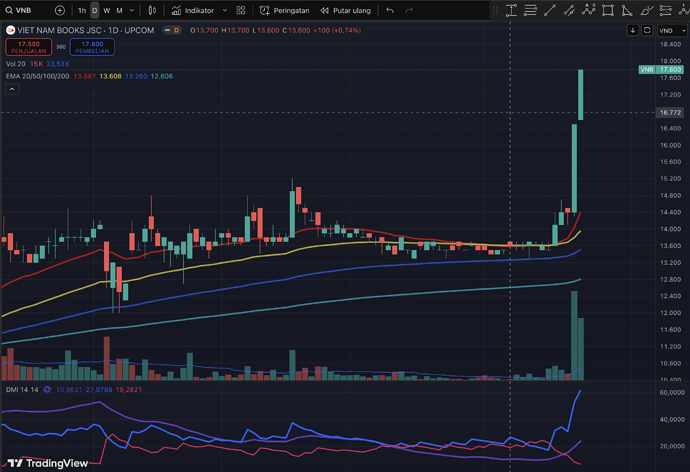This screenshot has width=690, height=472.
Task: Click the 17.500 PENJUALAN sell button
Action: 29,47
